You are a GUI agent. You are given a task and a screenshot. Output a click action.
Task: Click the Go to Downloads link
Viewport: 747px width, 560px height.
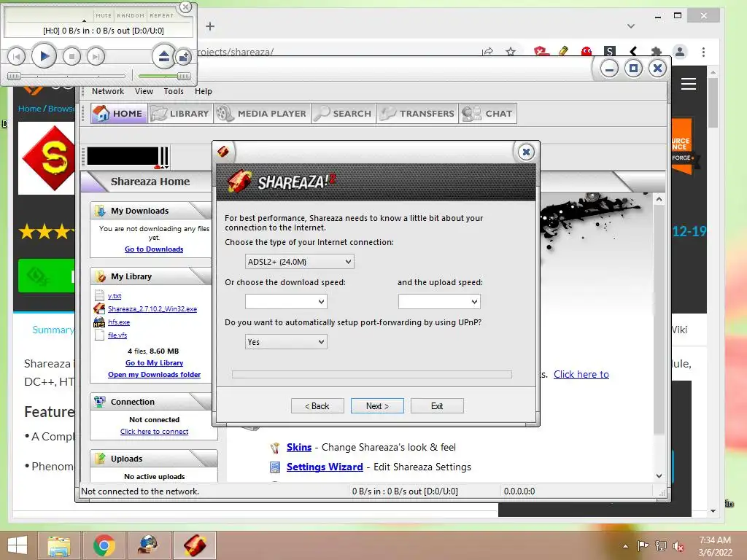pos(154,249)
